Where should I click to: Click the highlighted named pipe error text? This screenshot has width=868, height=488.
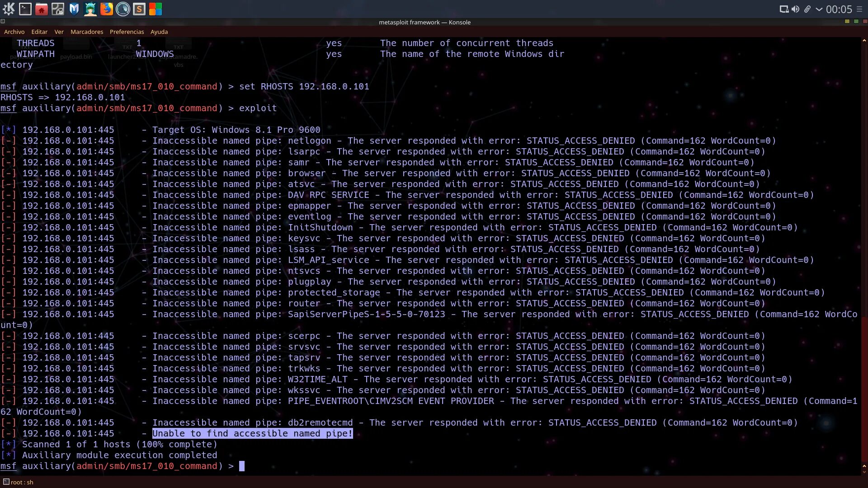click(252, 433)
